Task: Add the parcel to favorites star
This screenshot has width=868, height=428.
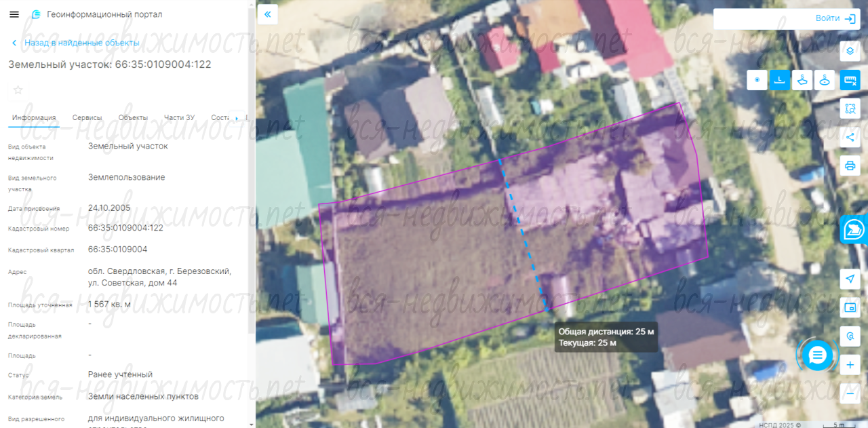Action: (18, 90)
